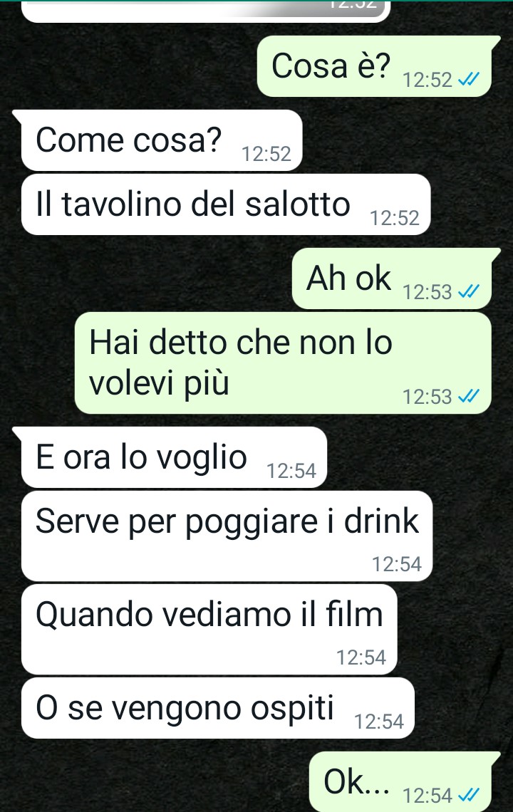Tap the partially visible message at top
This screenshot has height=812, width=513.
205,11
